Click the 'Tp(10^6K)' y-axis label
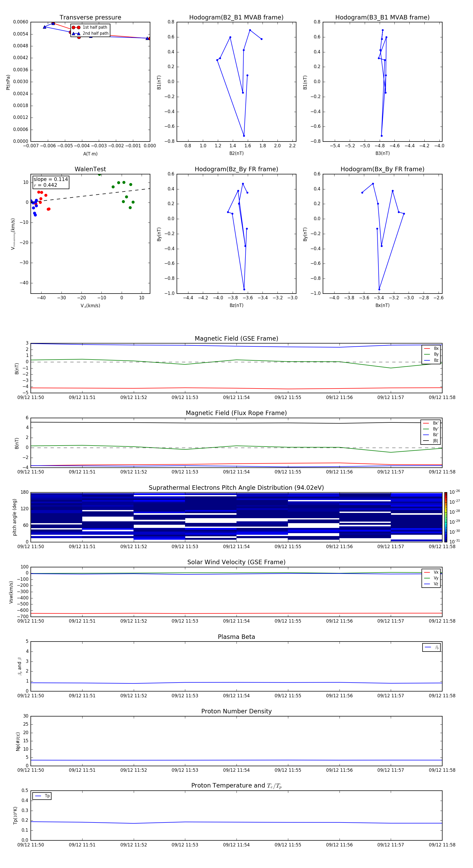 [x=15, y=815]
